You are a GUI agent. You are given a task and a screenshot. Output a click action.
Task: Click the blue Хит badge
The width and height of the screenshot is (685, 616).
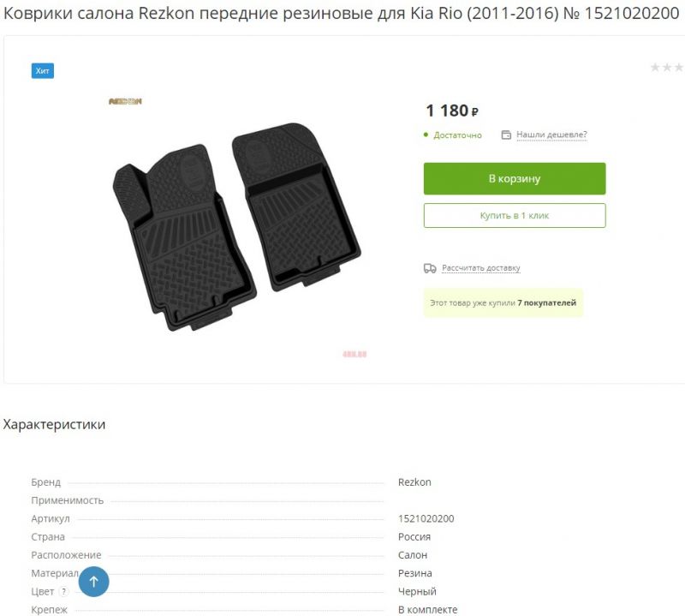[x=42, y=71]
